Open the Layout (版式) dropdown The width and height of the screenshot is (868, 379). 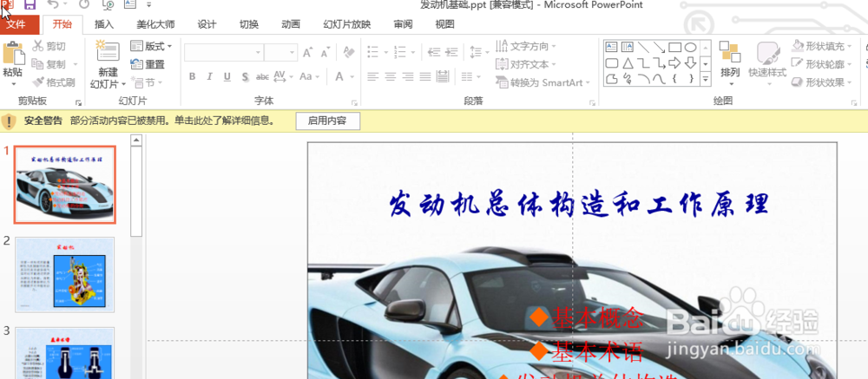[151, 46]
